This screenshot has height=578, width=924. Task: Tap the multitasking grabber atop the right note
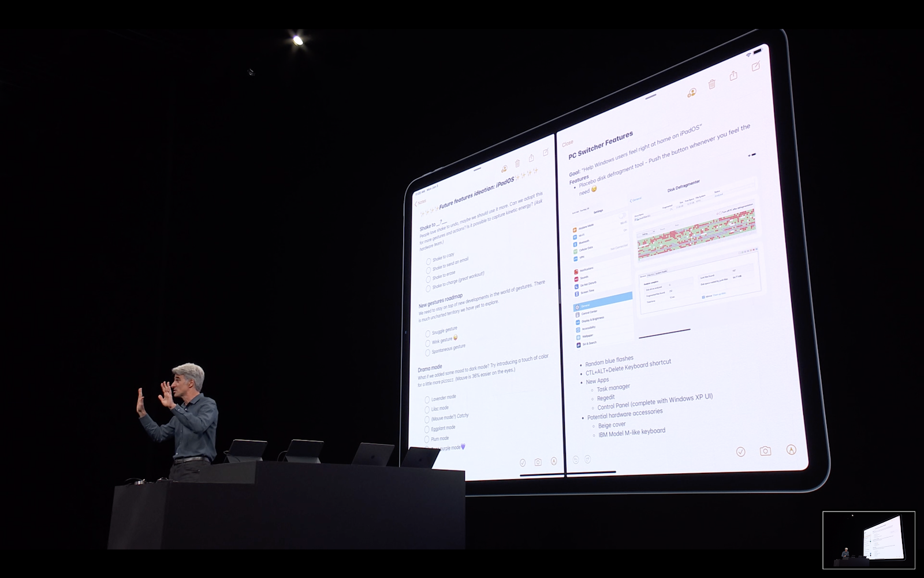(651, 96)
